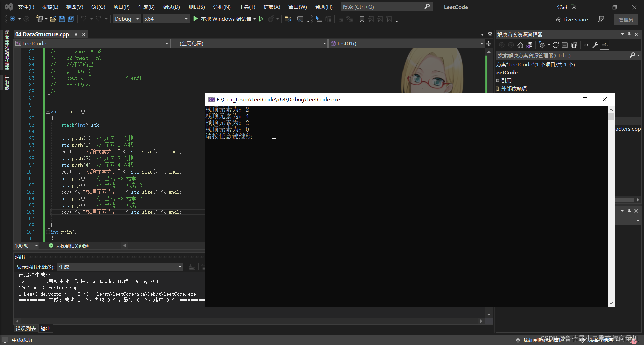Click the Live Share button
Image resolution: width=644 pixels, height=345 pixels.
click(571, 19)
